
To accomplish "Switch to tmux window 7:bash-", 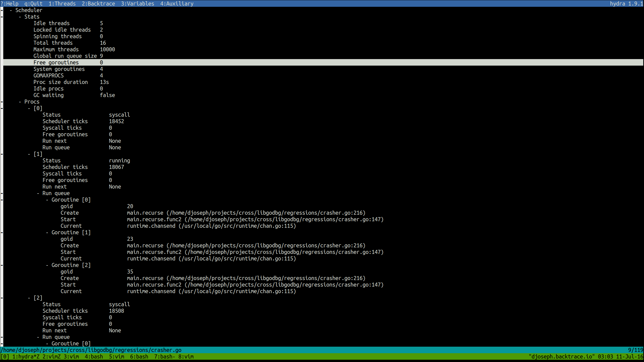I will click(x=165, y=357).
